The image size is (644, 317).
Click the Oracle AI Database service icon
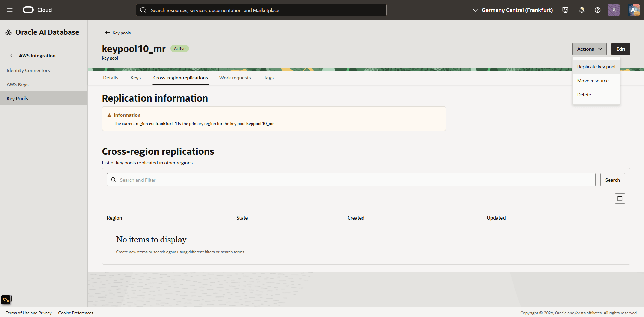click(9, 32)
